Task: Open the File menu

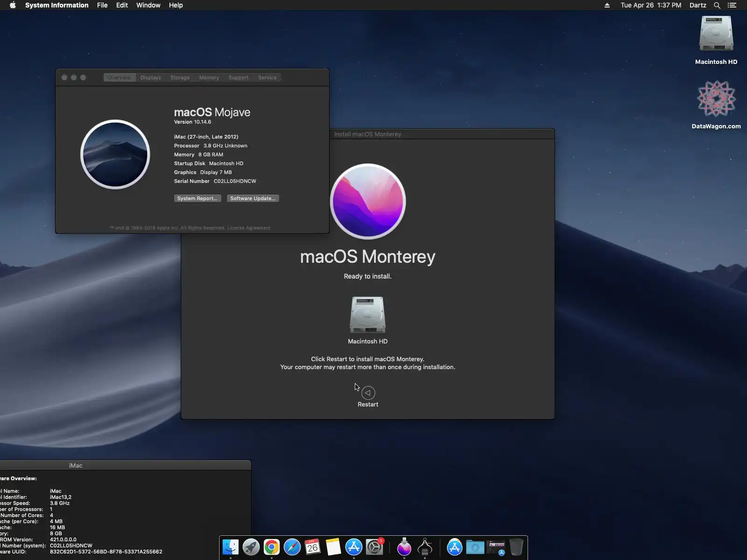Action: 102,5
